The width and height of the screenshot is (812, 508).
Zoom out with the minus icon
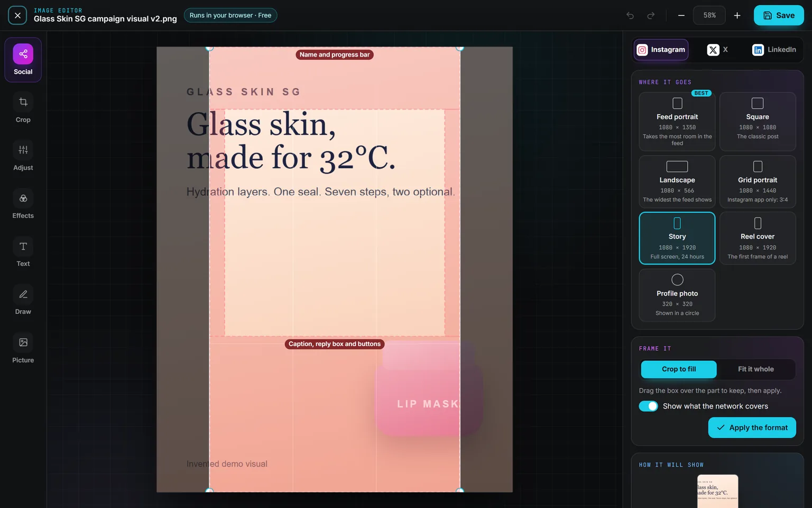tap(681, 15)
